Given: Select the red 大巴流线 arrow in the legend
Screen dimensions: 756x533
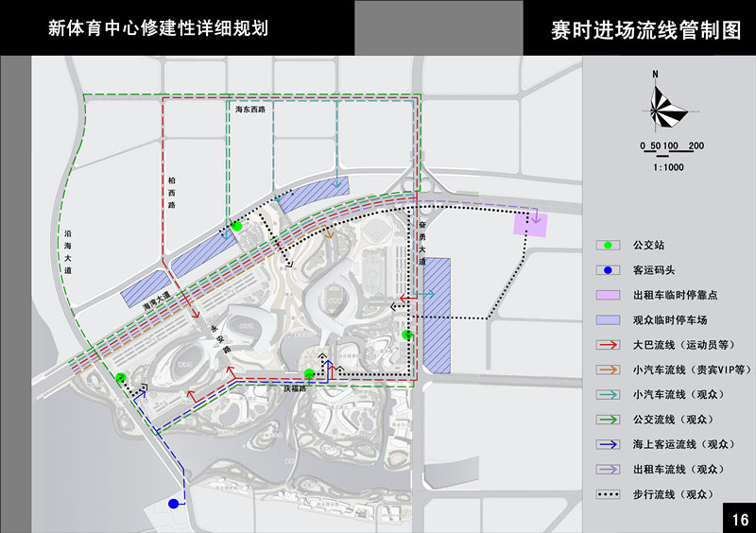Looking at the screenshot, I should pyautogui.click(x=610, y=345).
